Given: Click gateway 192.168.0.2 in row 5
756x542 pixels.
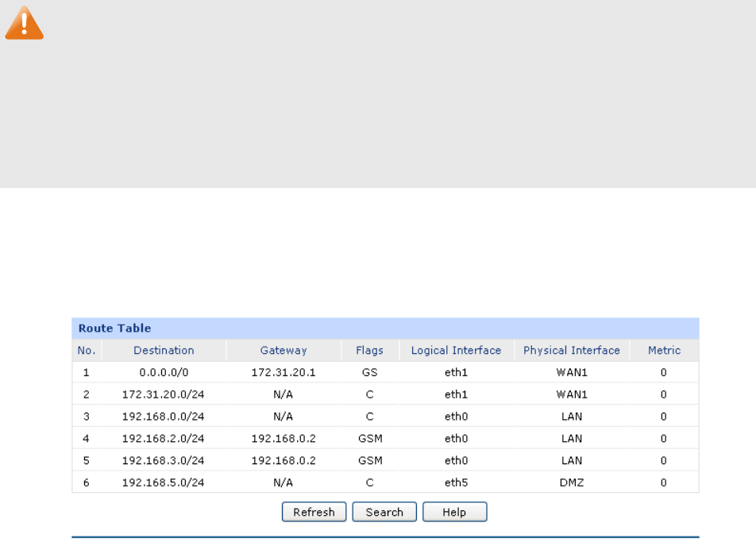Looking at the screenshot, I should pos(283,460).
